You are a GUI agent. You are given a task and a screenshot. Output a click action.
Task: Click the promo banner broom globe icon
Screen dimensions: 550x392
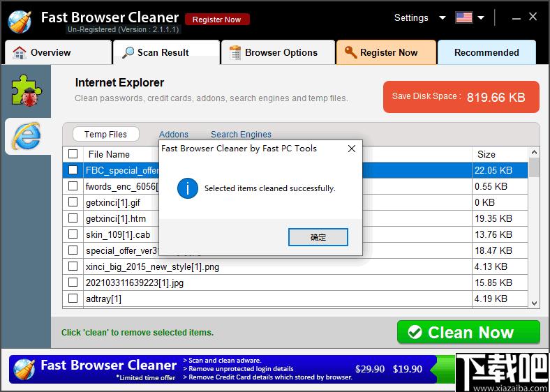[x=24, y=370]
